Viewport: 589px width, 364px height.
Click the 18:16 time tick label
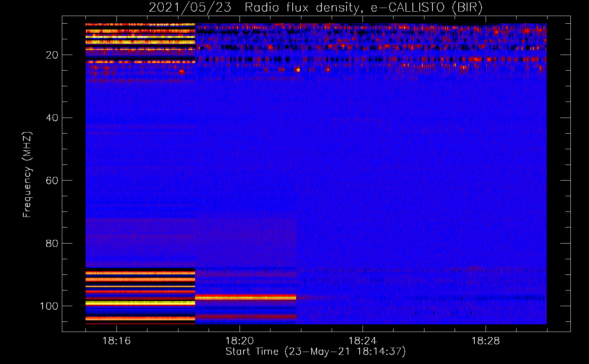(116, 341)
